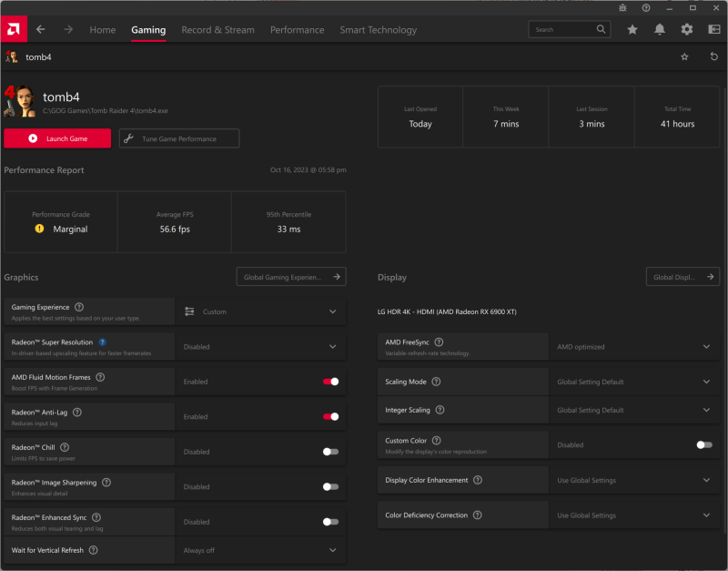Click the Marginal performance grade
Image resolution: width=728 pixels, height=571 pixels.
coord(70,229)
